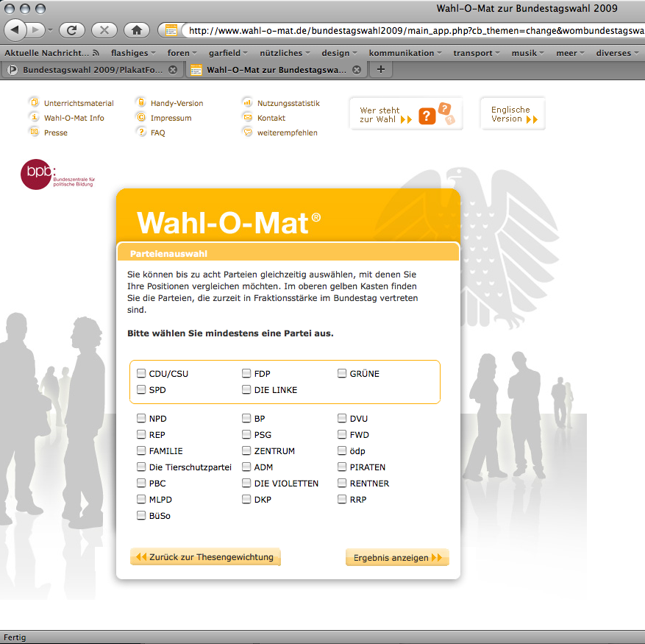
Task: Open the kommunikation bookmarks dropdown
Action: [405, 53]
